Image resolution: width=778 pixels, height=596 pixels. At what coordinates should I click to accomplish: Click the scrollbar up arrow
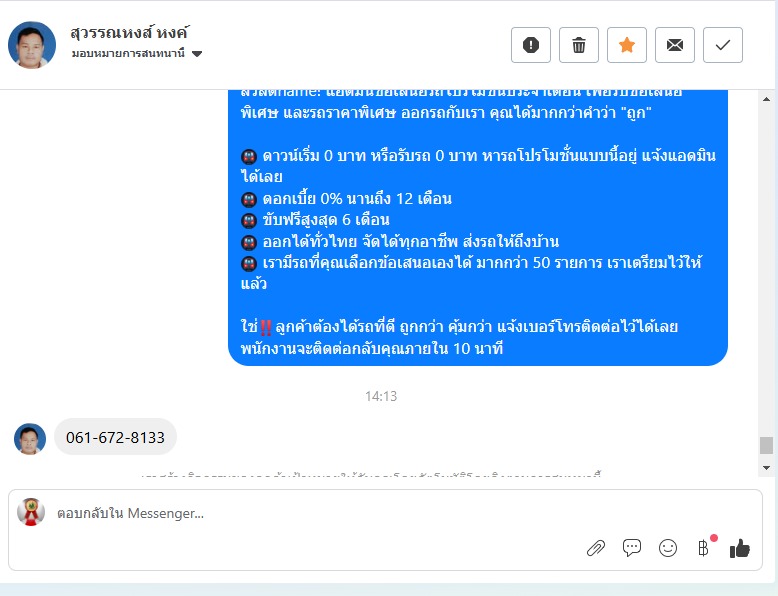[x=766, y=99]
